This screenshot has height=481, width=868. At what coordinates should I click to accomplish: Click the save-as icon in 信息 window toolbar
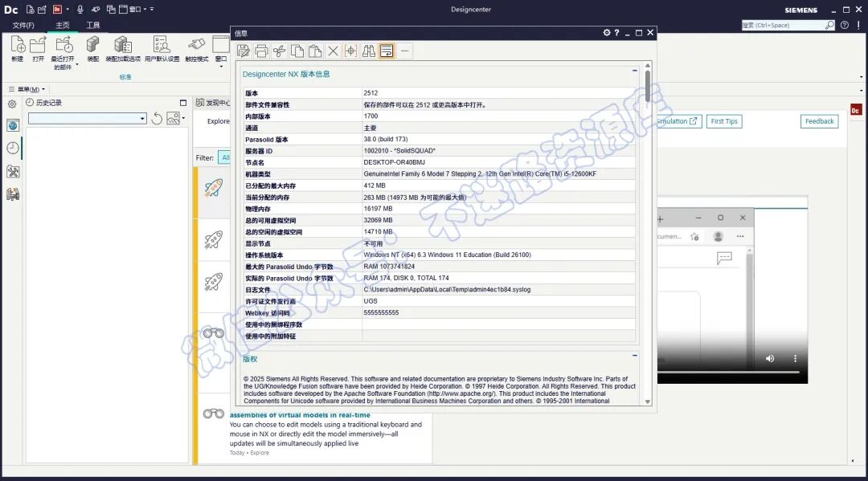243,51
